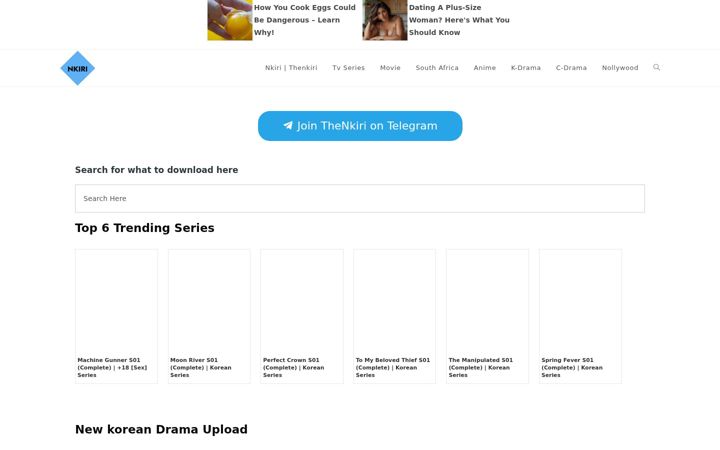Screen dimensions: 720x450
Task: Open the plus-size dating ad thumbnail
Action: (385, 20)
